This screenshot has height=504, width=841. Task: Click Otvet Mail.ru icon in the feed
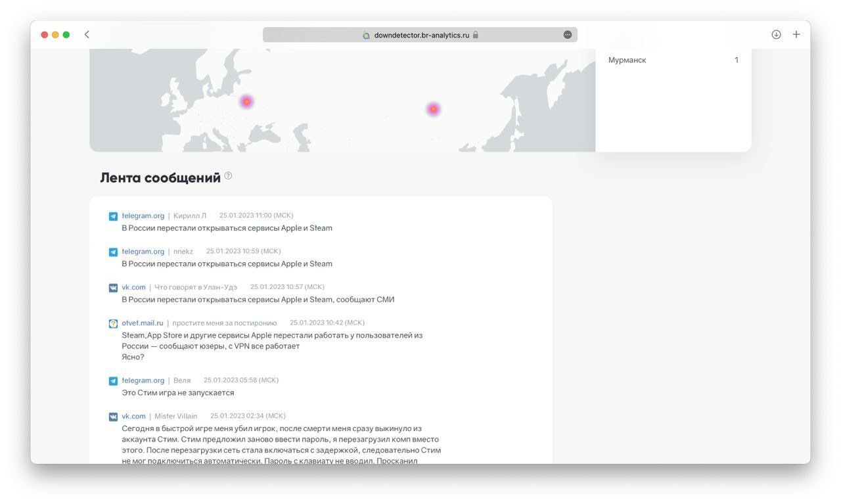(113, 323)
